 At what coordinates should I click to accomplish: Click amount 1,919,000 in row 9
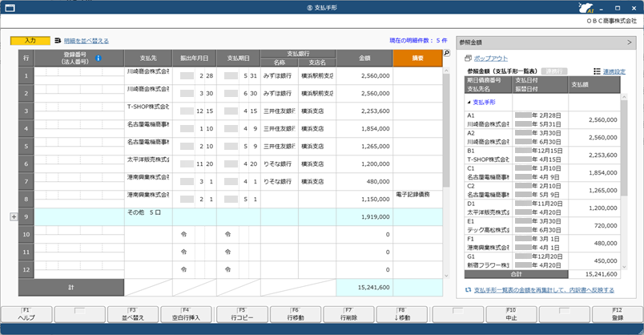[x=376, y=217]
